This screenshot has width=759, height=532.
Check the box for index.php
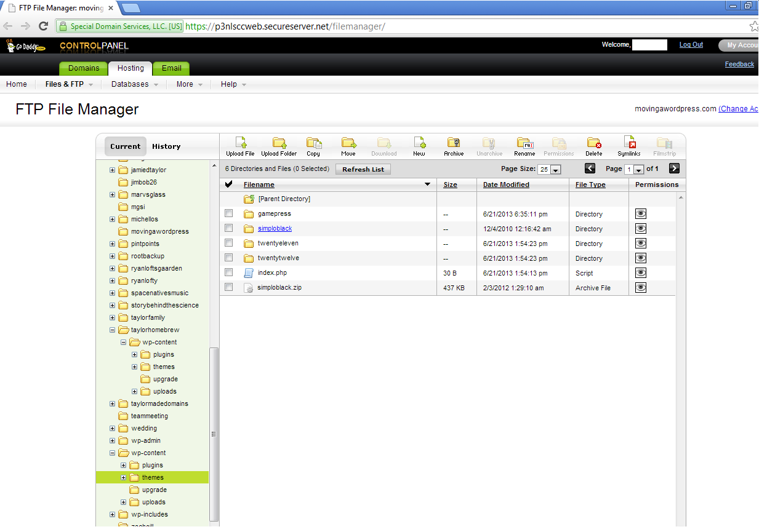click(x=229, y=272)
